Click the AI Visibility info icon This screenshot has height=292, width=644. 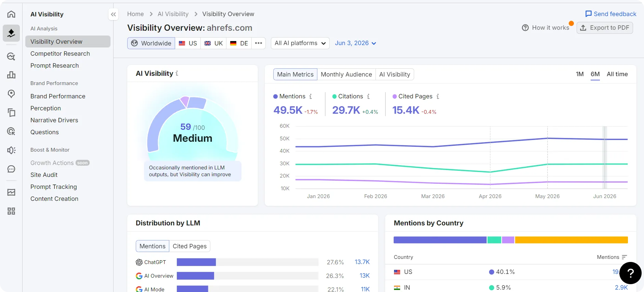pos(177,73)
